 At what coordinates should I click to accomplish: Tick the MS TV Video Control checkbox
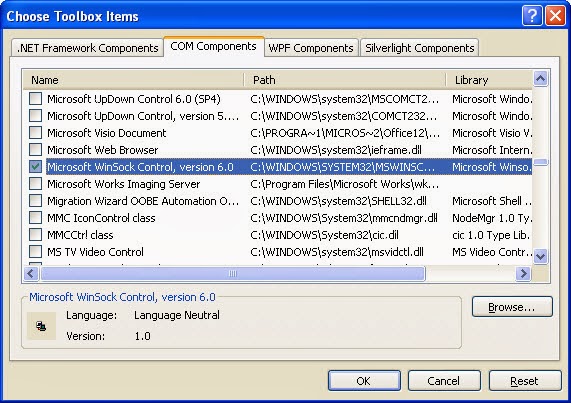click(x=35, y=252)
